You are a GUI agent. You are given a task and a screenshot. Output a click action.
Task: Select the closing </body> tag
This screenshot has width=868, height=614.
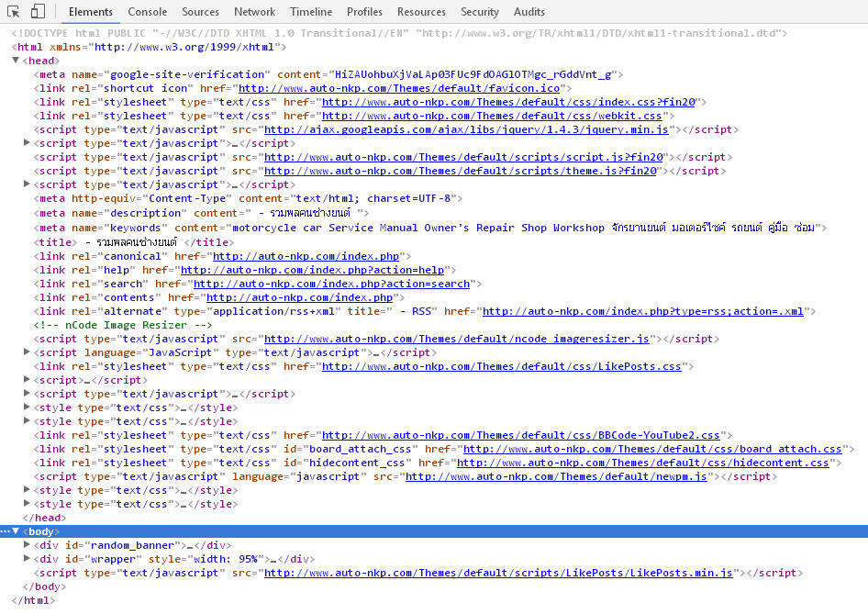44,586
